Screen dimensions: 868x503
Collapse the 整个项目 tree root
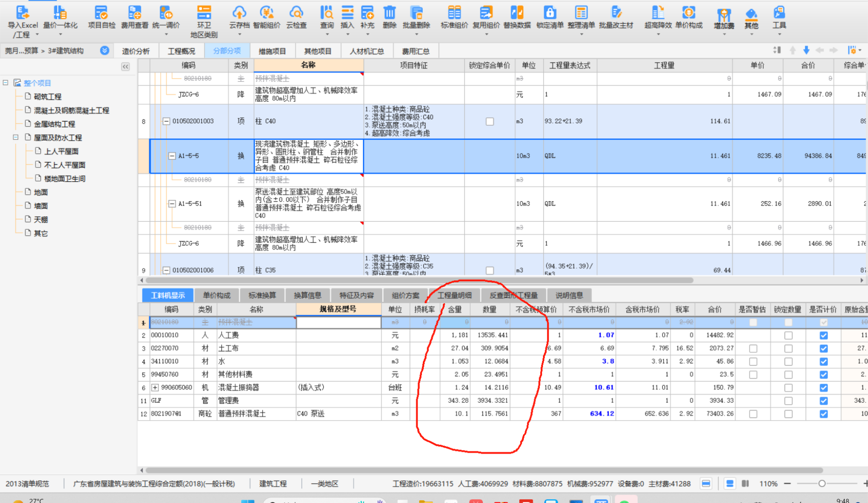[6, 82]
